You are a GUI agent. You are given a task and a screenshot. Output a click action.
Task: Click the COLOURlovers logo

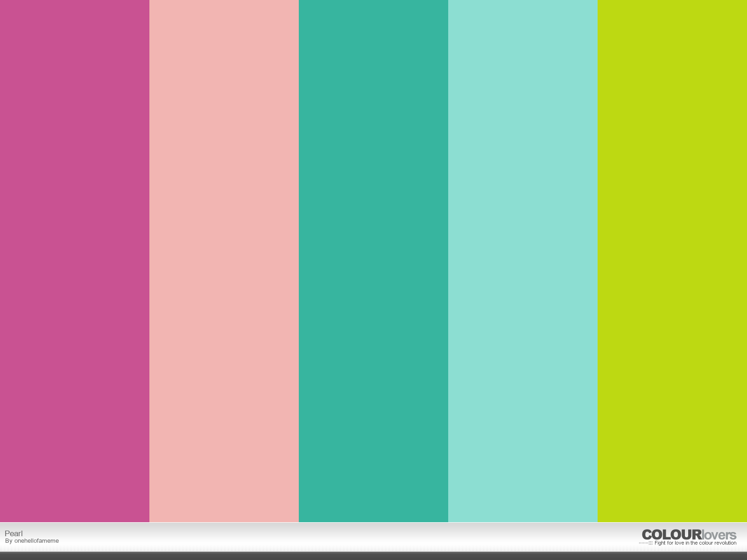pyautogui.click(x=689, y=534)
